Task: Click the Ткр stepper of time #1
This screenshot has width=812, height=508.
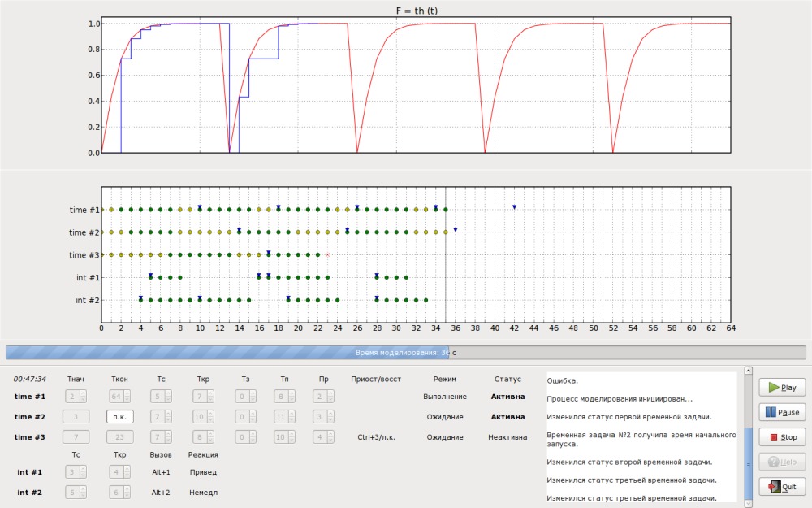Action: tap(203, 397)
